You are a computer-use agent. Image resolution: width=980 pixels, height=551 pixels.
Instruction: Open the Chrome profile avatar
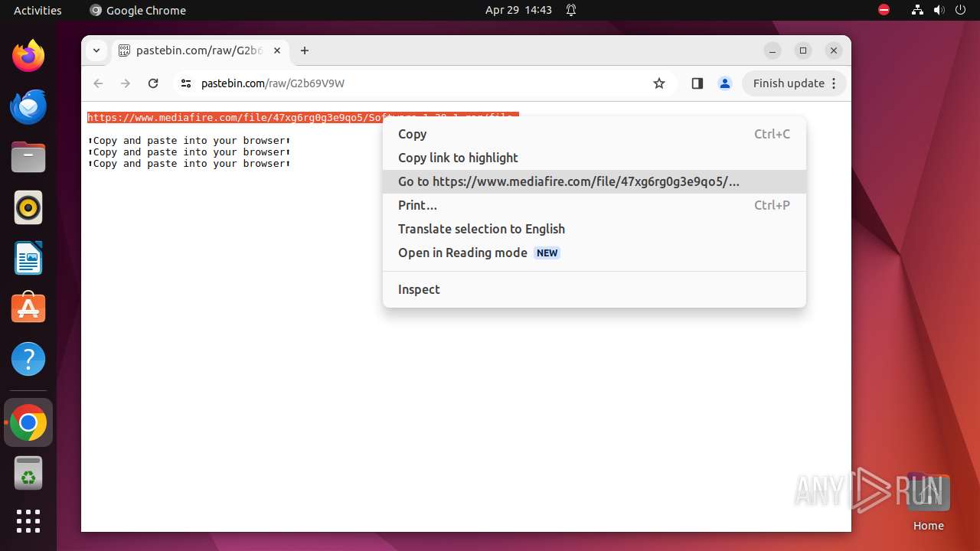coord(725,83)
